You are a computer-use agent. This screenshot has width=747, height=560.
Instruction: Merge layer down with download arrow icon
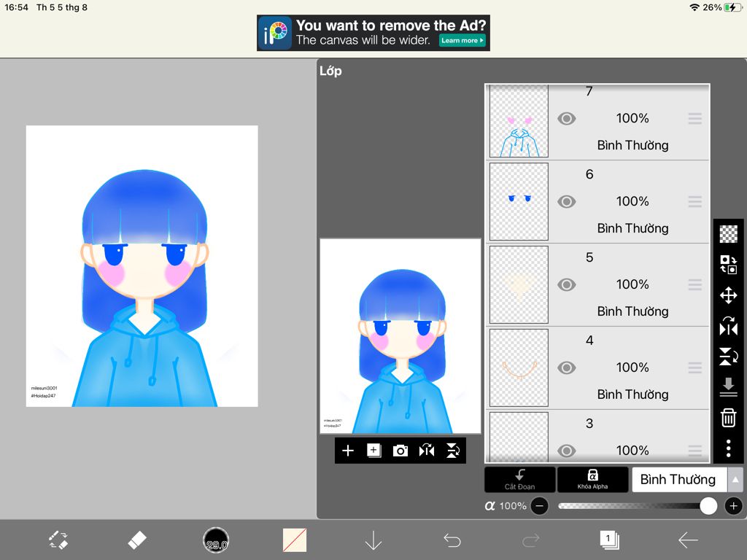coord(729,386)
